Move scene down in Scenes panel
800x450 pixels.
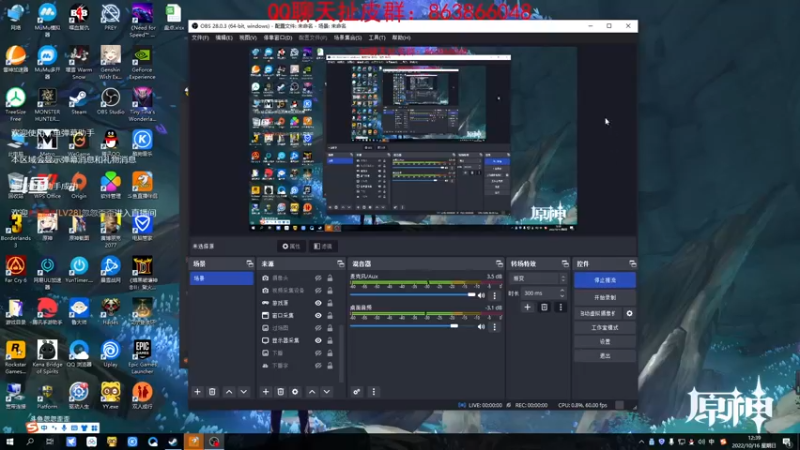tap(244, 392)
